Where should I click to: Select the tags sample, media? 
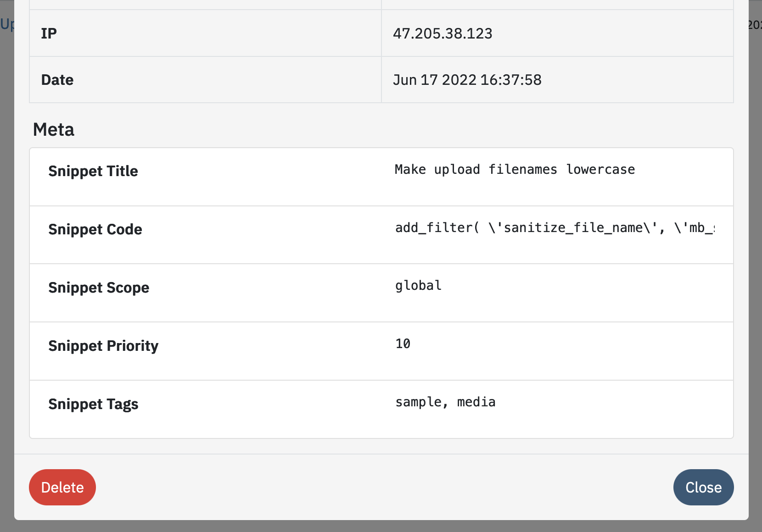point(445,402)
